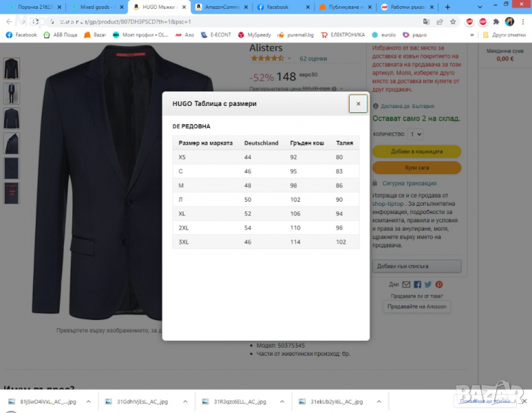Open the MySpeedy bookmark

(255, 34)
